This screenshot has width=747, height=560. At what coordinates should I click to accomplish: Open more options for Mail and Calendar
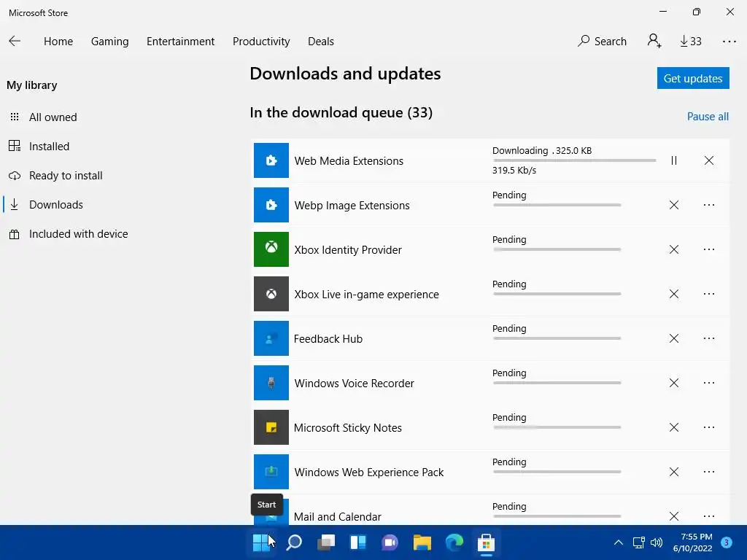[x=709, y=516]
